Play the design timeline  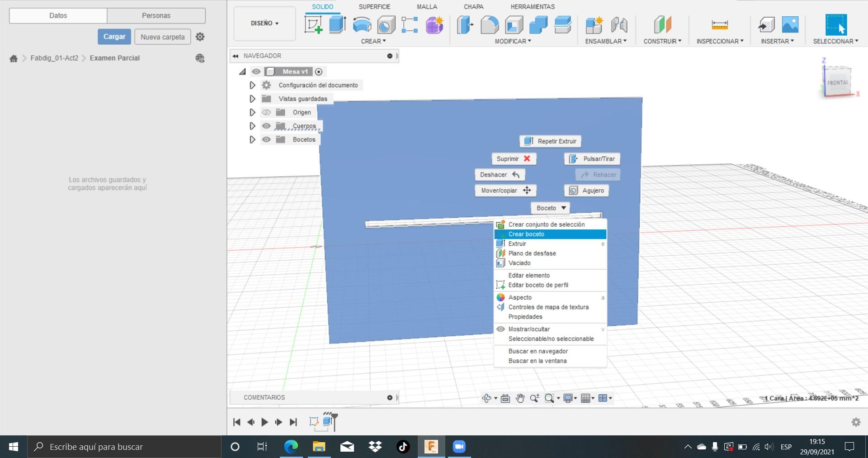[264, 422]
